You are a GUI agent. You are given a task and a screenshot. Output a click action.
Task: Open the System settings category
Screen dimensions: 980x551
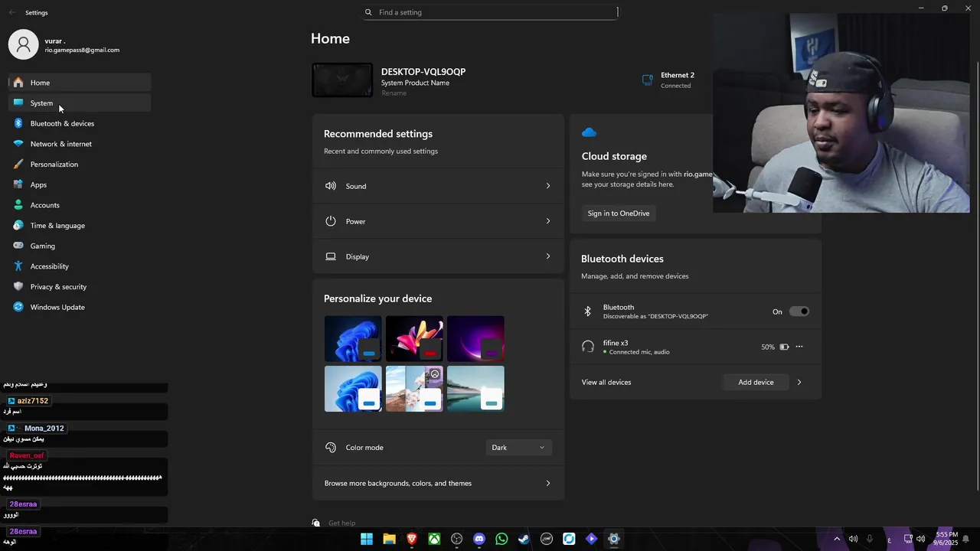80,103
